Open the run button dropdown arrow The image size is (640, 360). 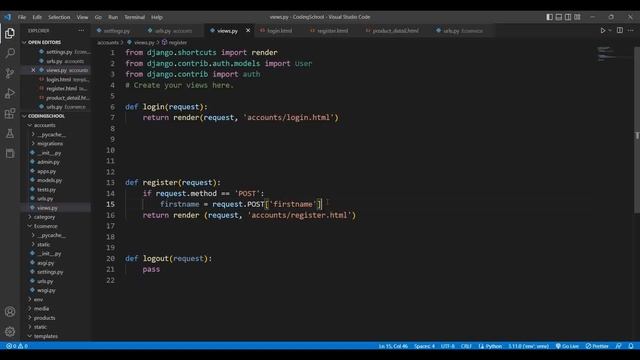click(610, 31)
